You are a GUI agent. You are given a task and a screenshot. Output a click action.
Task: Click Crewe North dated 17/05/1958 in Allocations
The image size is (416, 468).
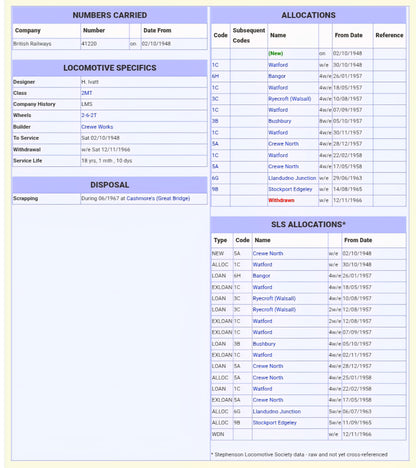tap(283, 166)
